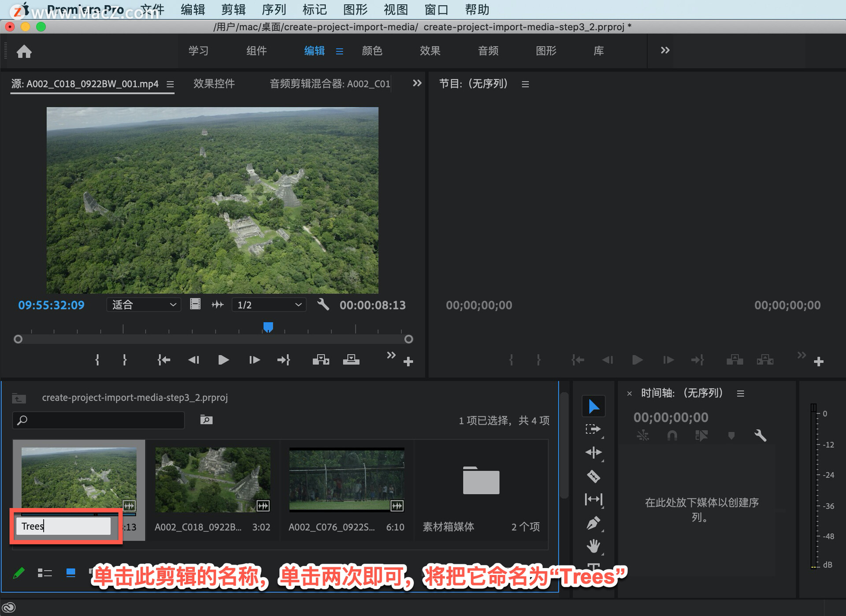Mark Out point in Source Monitor
Viewport: 846px width, 616px height.
coord(125,360)
